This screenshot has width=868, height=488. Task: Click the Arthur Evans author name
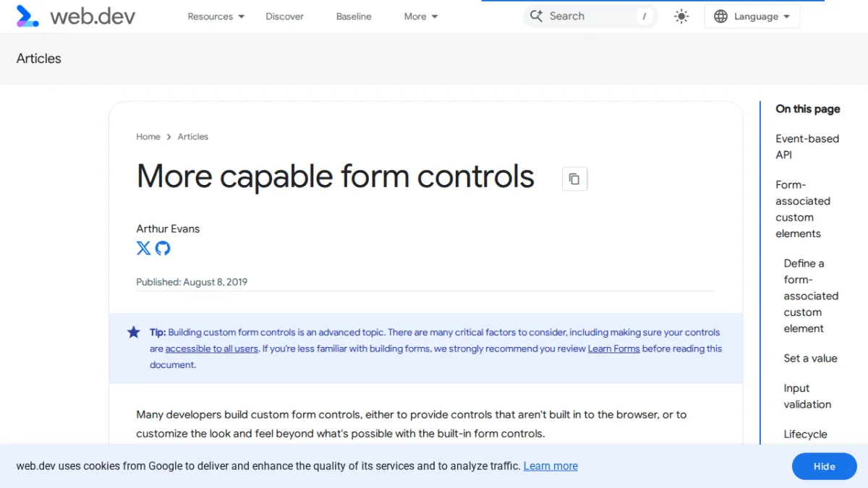(168, 228)
